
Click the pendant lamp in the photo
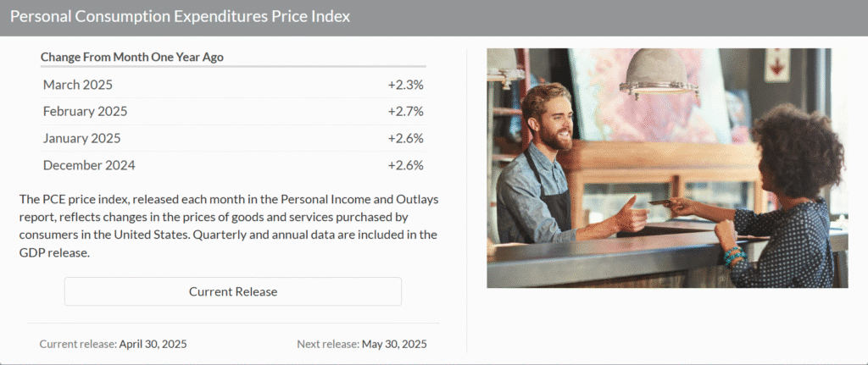pyautogui.click(x=659, y=74)
